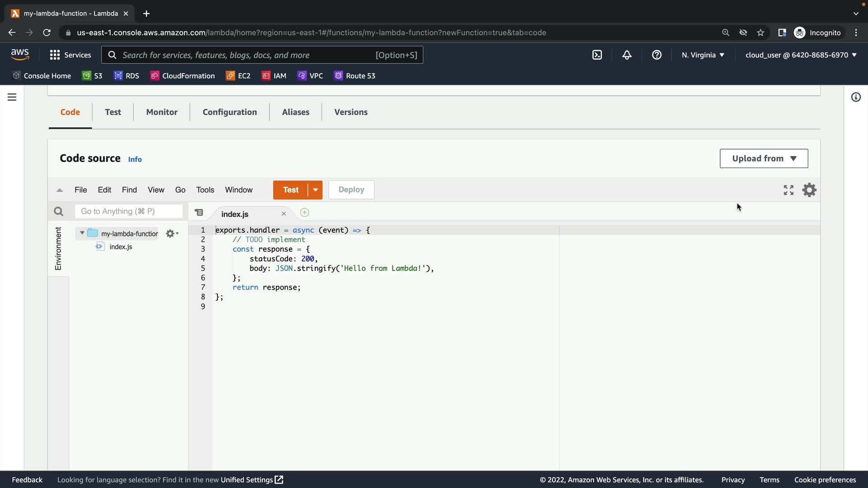Click the Go to Anything field
Image resolution: width=868 pixels, height=488 pixels.
tap(128, 211)
